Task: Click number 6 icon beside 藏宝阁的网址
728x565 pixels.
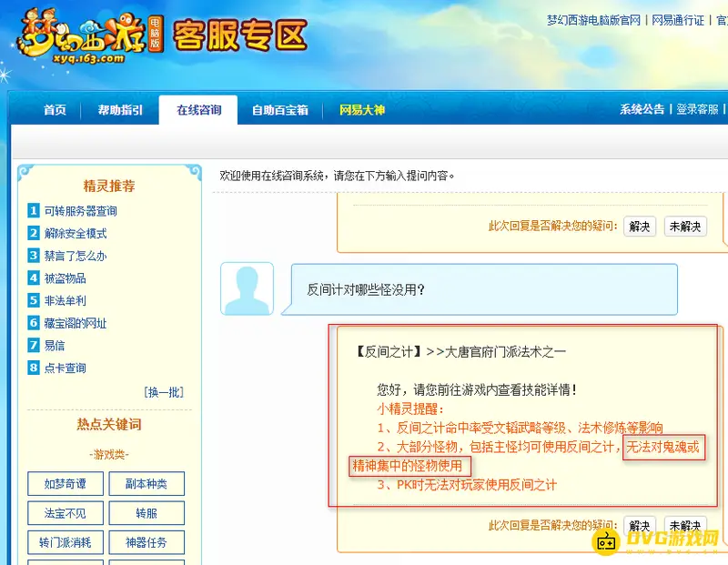Action: pos(34,323)
